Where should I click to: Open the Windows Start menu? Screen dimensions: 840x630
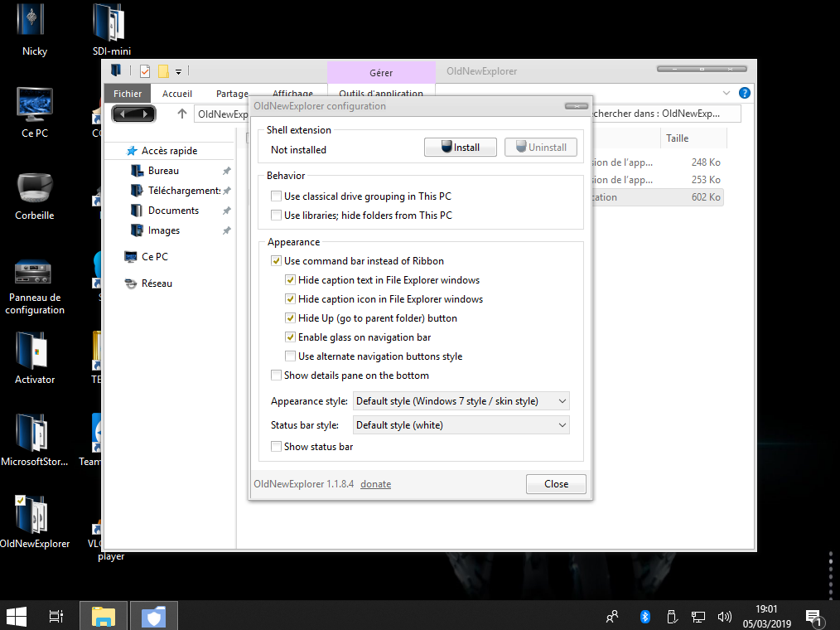coord(16,617)
